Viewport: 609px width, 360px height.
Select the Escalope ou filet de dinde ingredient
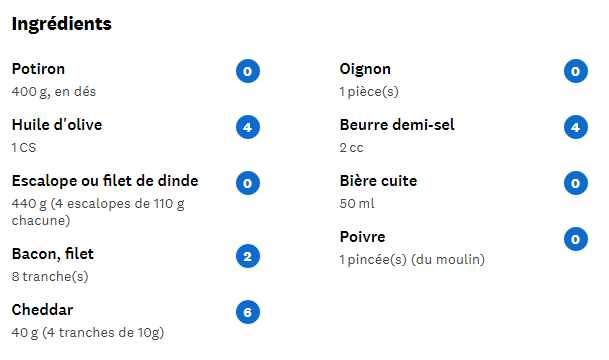pos(105,181)
